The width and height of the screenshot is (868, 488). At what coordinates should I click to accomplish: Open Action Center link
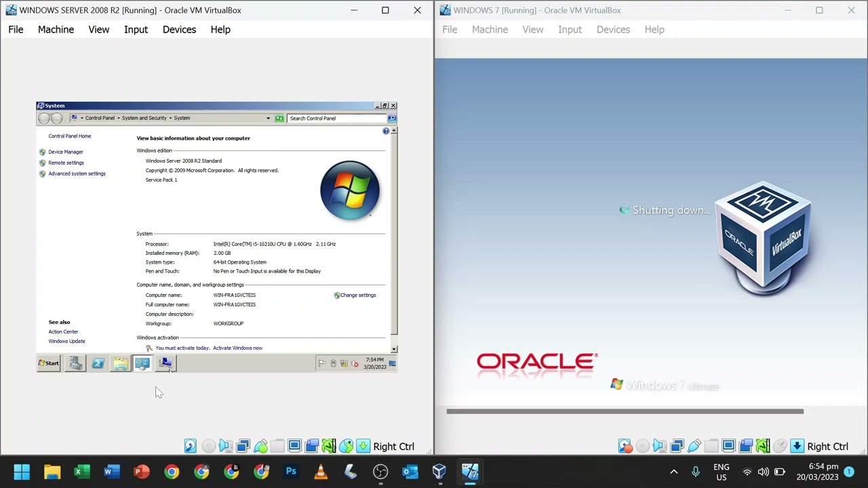tap(63, 332)
